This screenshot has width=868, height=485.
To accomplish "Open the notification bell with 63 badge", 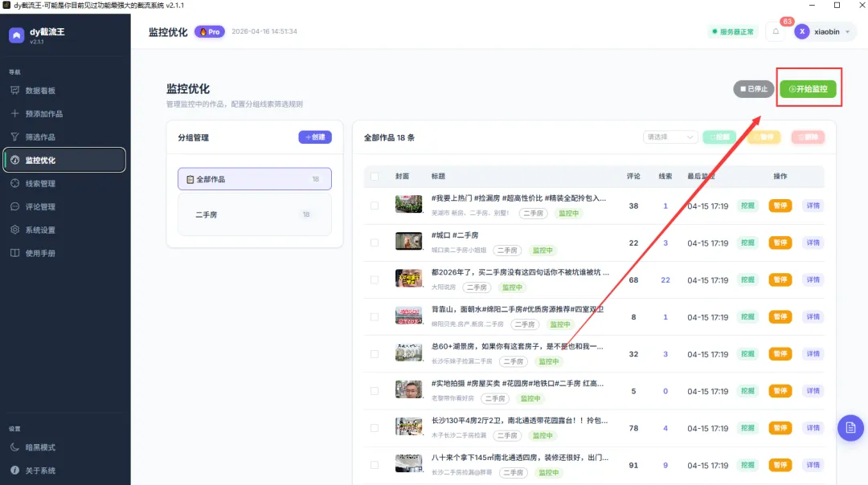I will point(774,31).
